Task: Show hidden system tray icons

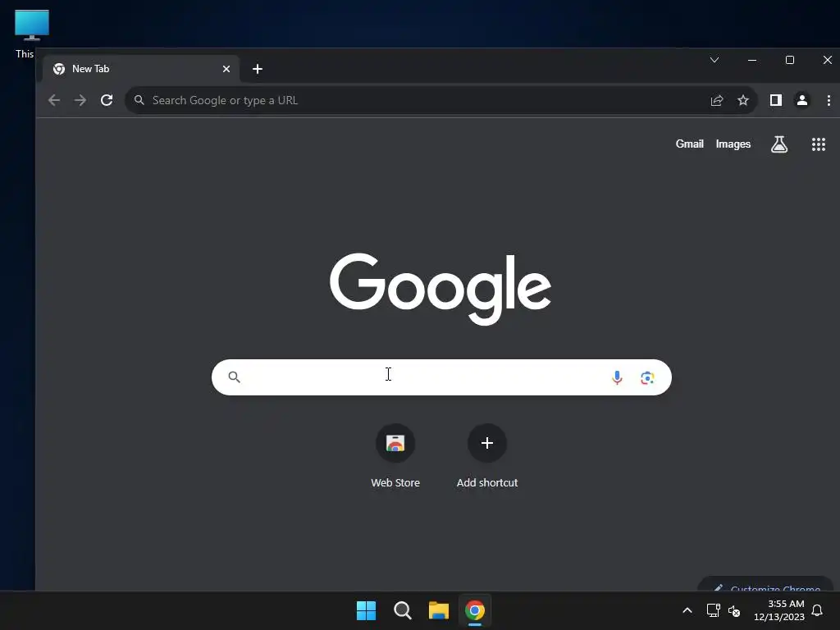Action: (x=687, y=610)
